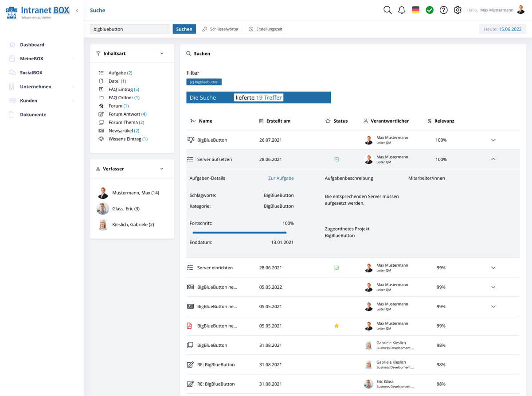
Task: Click the Suchen search button
Action: (184, 29)
